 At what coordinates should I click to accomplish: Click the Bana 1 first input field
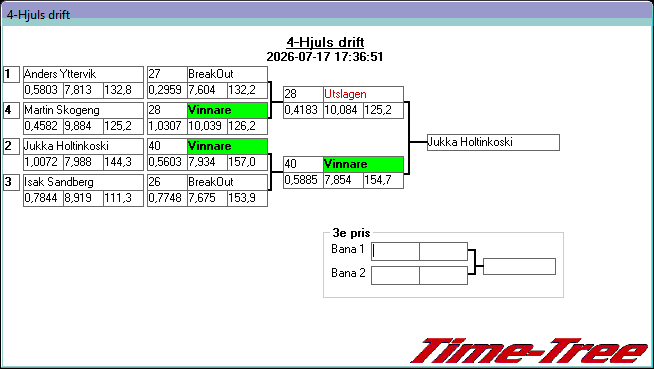tap(395, 251)
